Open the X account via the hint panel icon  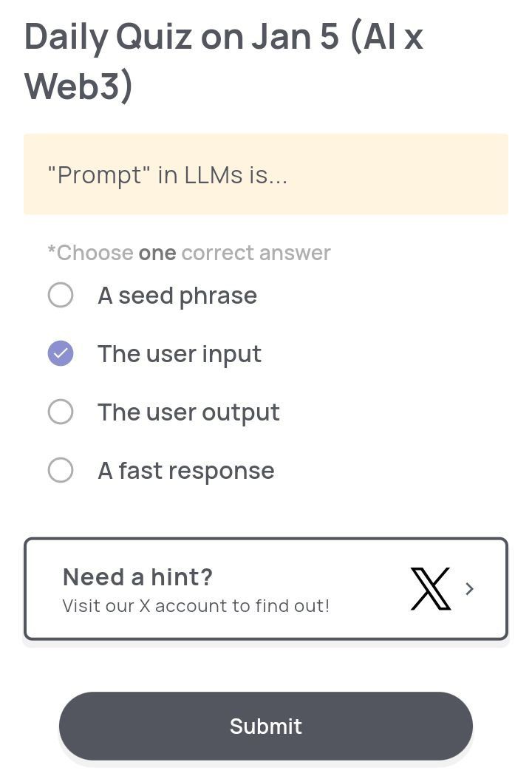pyautogui.click(x=430, y=588)
